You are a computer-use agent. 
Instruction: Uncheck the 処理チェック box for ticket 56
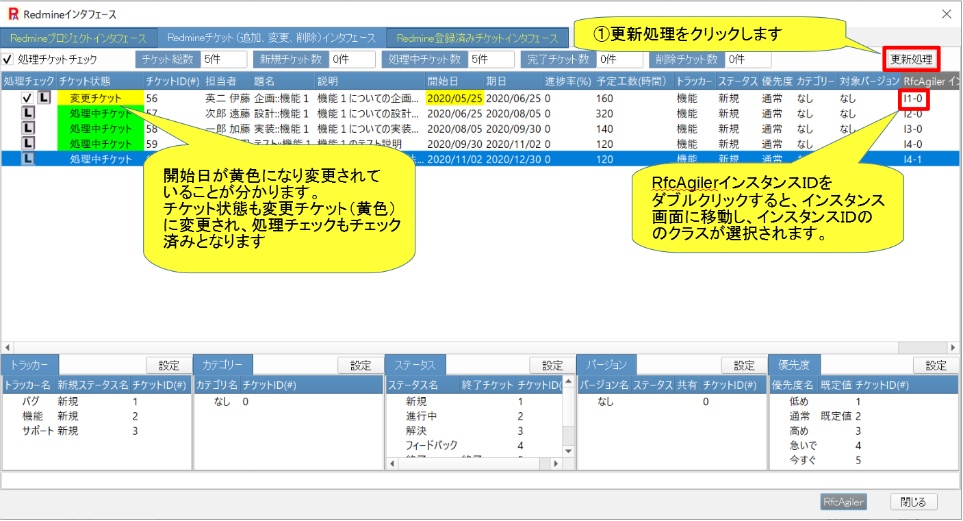point(26,98)
